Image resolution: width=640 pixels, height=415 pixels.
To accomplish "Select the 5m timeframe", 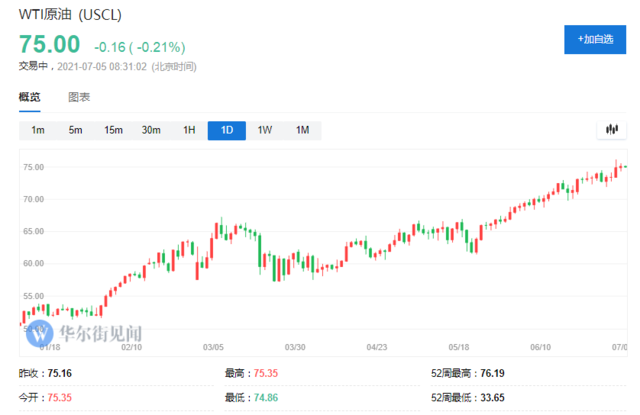I will [x=76, y=130].
